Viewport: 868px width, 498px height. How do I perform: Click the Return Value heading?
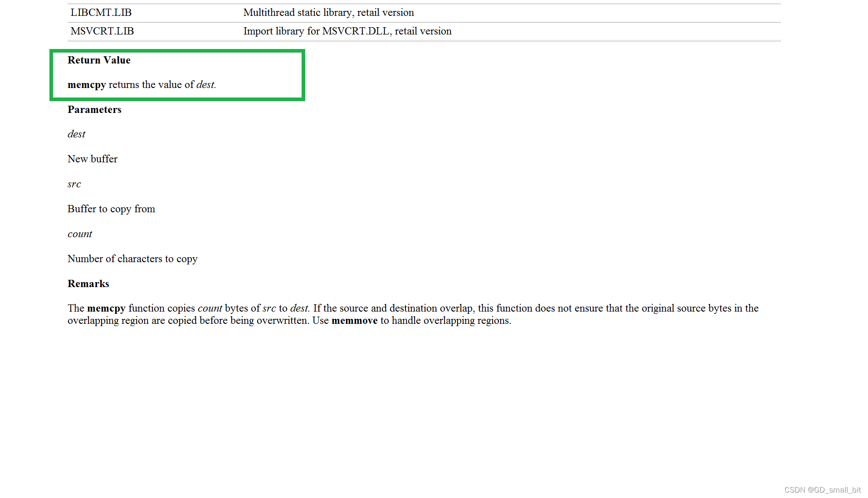point(98,60)
